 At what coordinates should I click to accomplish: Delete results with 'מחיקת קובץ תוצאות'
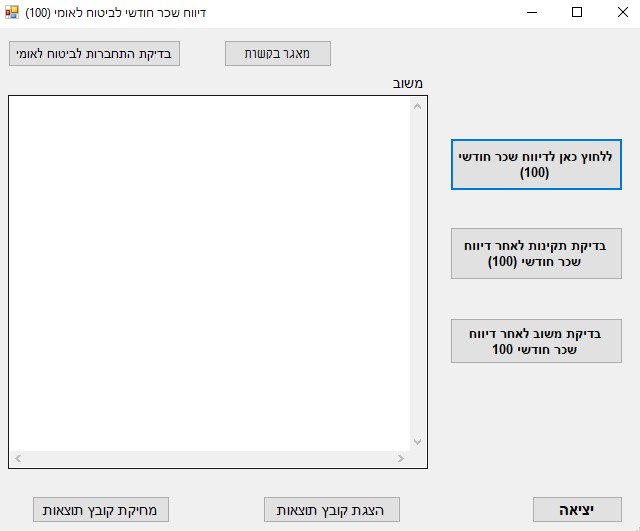pos(101,509)
